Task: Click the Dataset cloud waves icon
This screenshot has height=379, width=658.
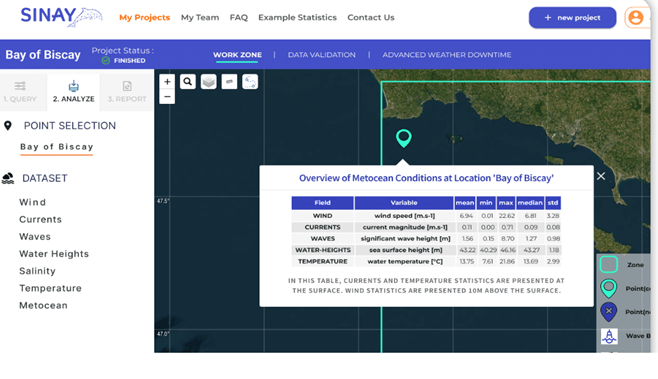Action: 8,178
